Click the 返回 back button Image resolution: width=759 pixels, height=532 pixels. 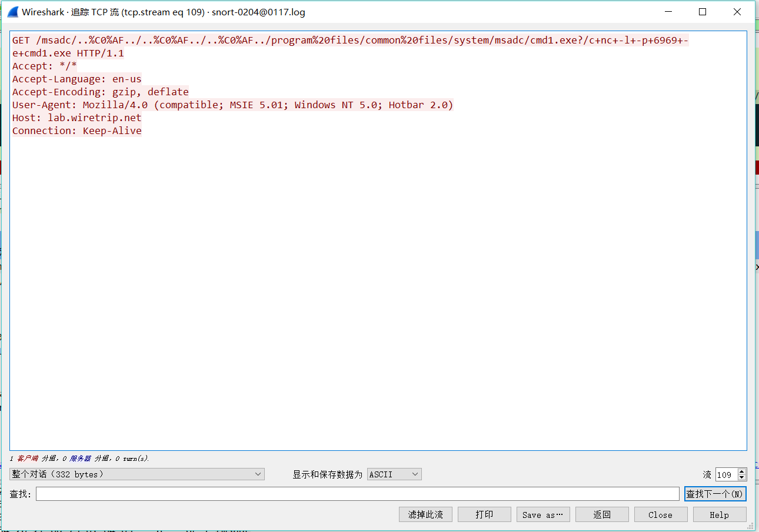pos(602,514)
